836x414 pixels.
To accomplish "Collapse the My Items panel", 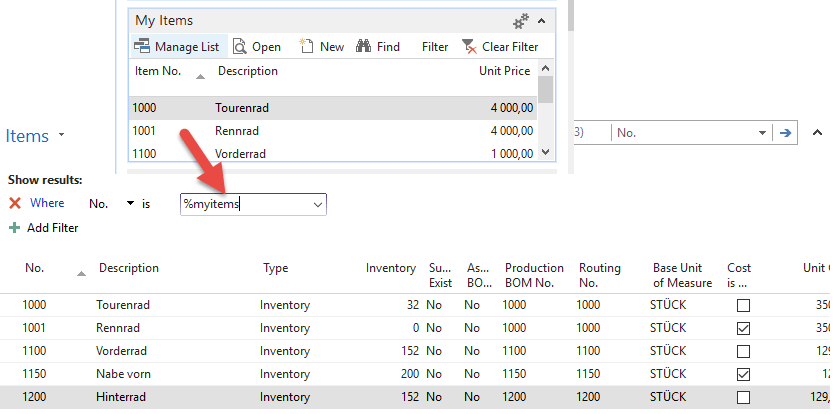I will coord(542,20).
